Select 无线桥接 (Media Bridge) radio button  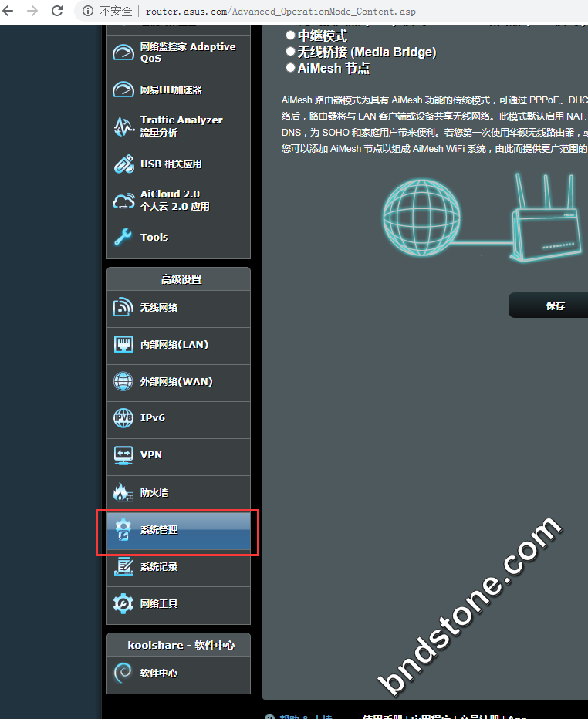point(290,52)
